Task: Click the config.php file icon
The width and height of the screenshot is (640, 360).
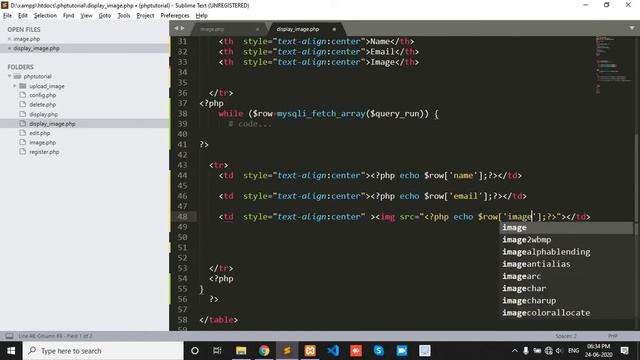Action: tap(23, 95)
